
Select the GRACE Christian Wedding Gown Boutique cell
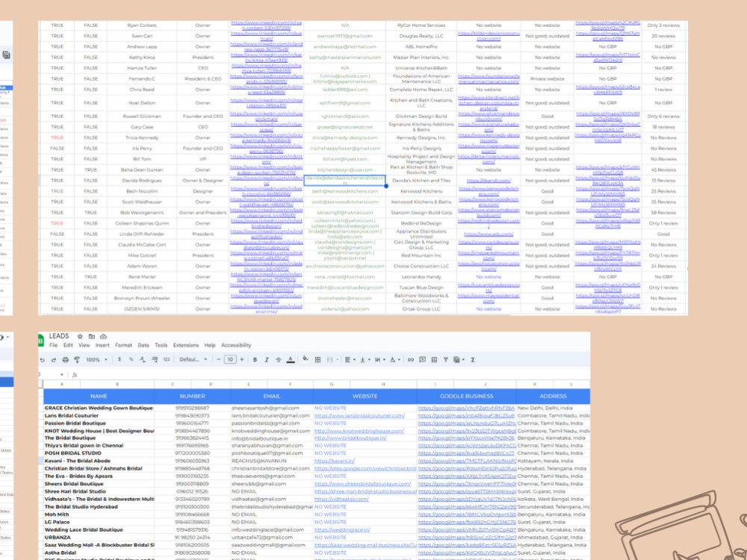click(x=99, y=408)
